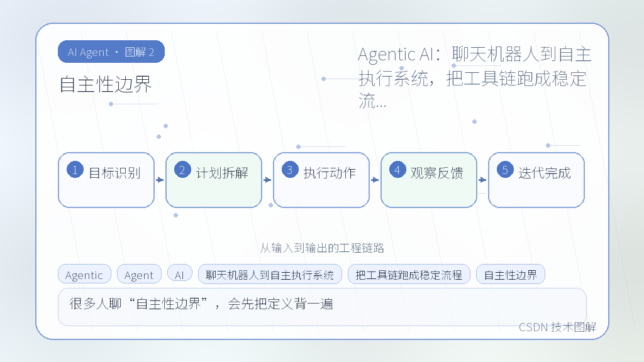Viewport: 644px width, 362px height.
Task: Select the 'AI' tag
Action: pos(180,274)
